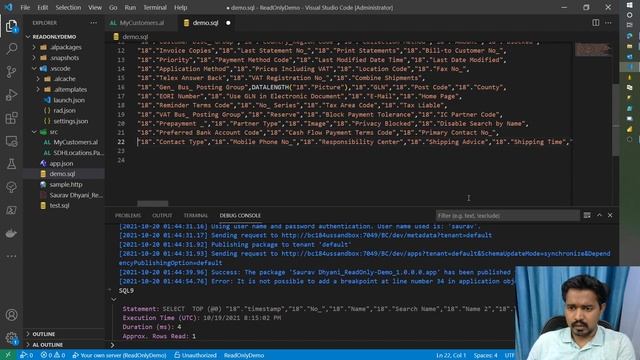Screen dimensions: 640x360
Task: Click the editor vertical scrollbar
Action: point(616,120)
